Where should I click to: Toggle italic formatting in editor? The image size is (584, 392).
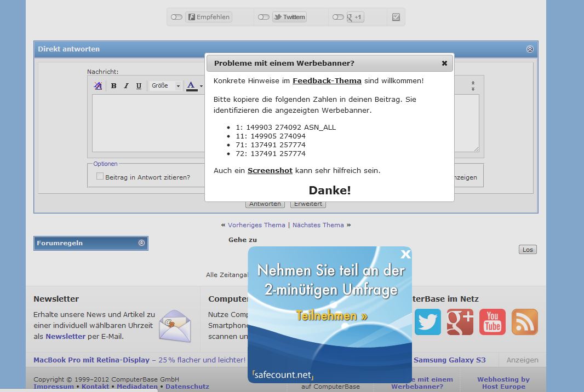126,85
